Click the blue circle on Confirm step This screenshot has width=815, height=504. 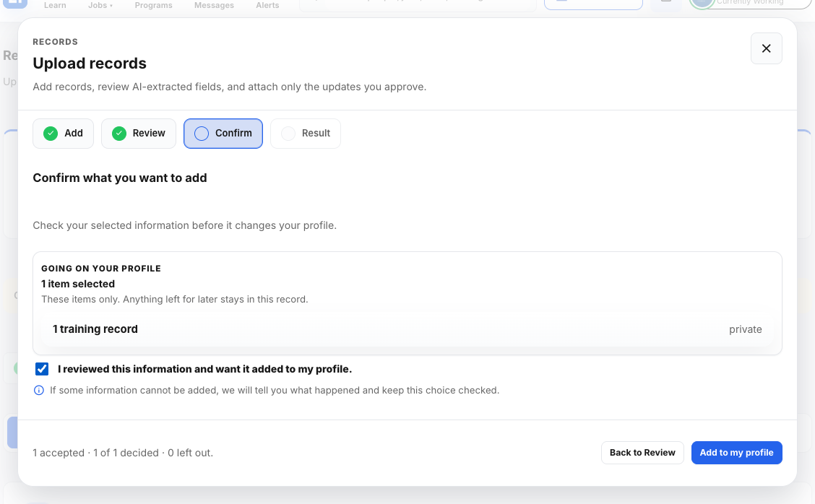[x=202, y=134]
